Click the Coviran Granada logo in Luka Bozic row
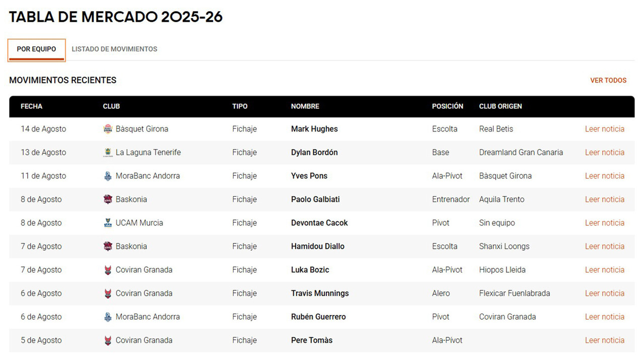 tap(107, 270)
